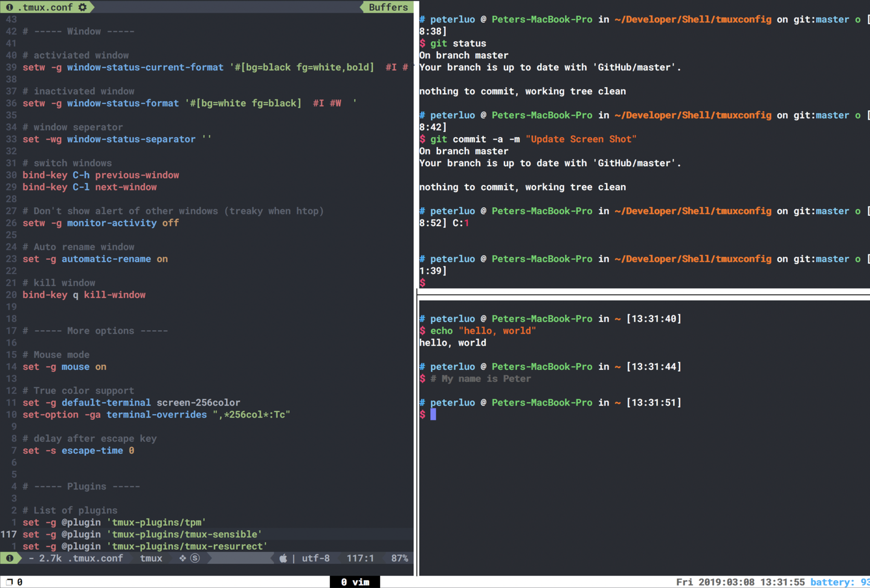Click the git commit 'Update Screen Shot' command

pos(533,139)
